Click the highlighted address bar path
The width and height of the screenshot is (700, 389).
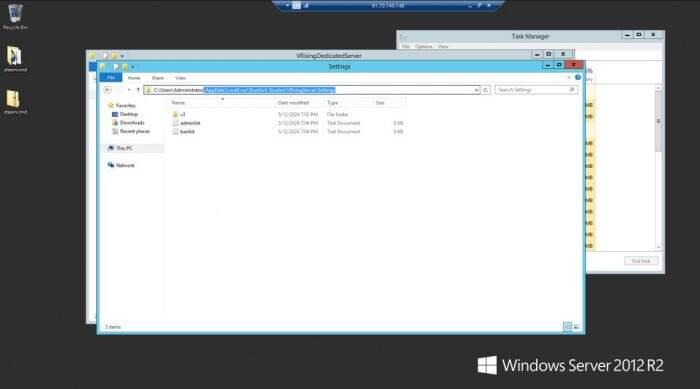[269, 90]
